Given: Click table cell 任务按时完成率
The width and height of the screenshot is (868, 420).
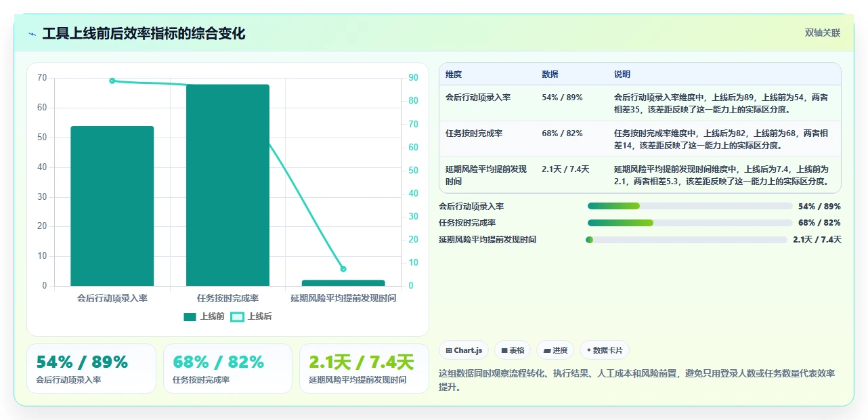Looking at the screenshot, I should pos(474,133).
